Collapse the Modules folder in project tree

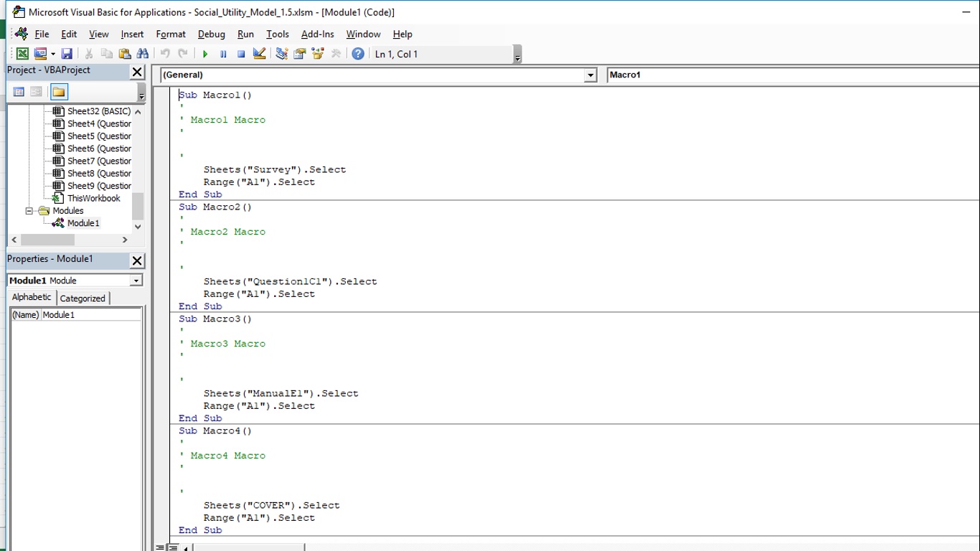coord(30,211)
